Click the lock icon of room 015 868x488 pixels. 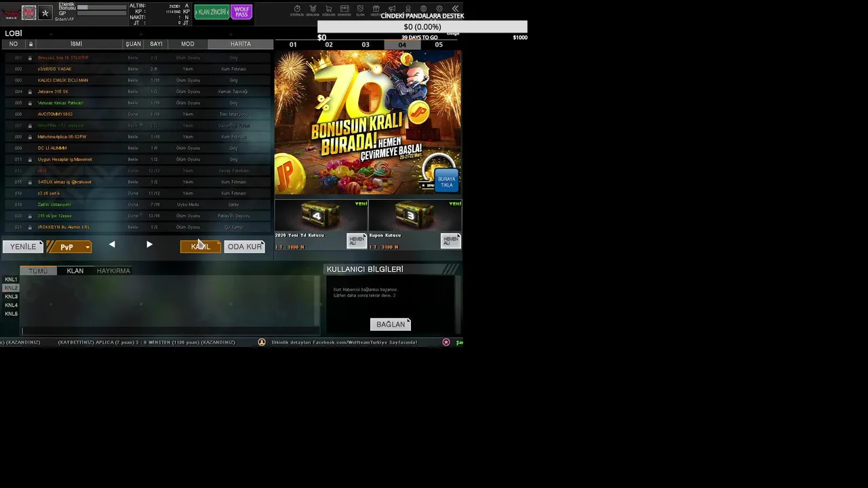pyautogui.click(x=30, y=182)
